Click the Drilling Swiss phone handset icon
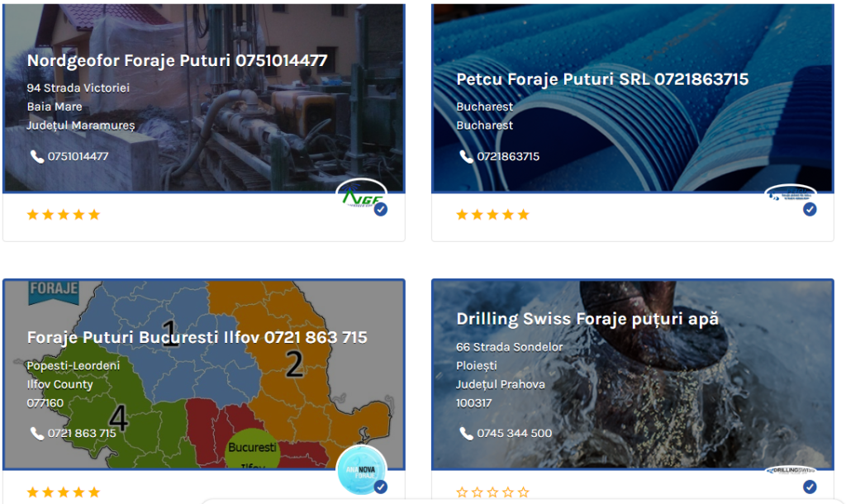846x504 pixels. 466,433
